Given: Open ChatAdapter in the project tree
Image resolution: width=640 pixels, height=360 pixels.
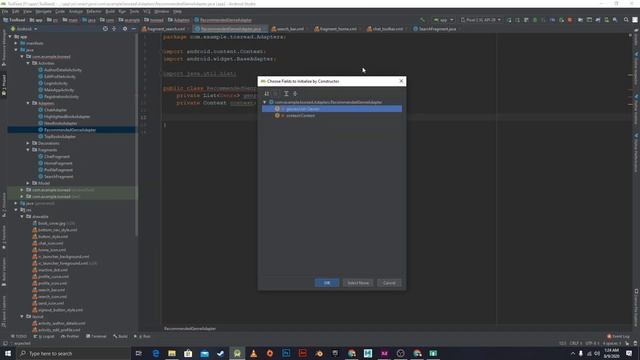Looking at the screenshot, I should point(52,110).
